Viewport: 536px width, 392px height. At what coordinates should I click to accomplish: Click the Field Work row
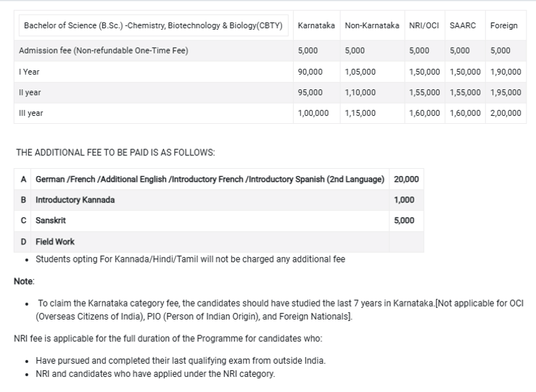pos(55,241)
